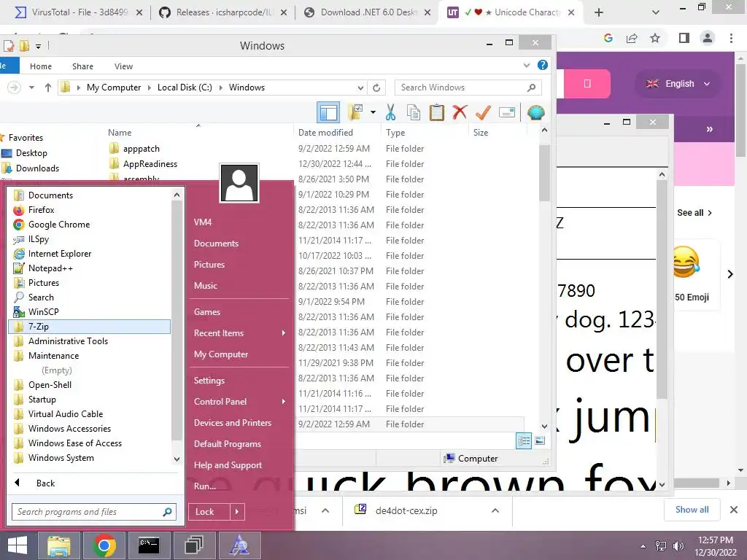
Task: Click Show all downloads button
Action: point(692,510)
